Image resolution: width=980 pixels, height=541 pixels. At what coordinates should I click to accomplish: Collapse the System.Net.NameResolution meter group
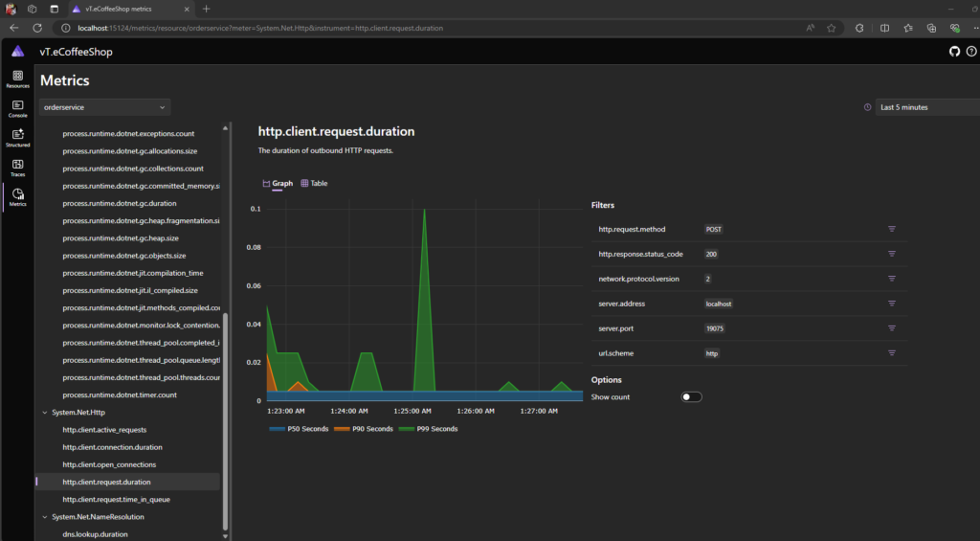tap(44, 517)
